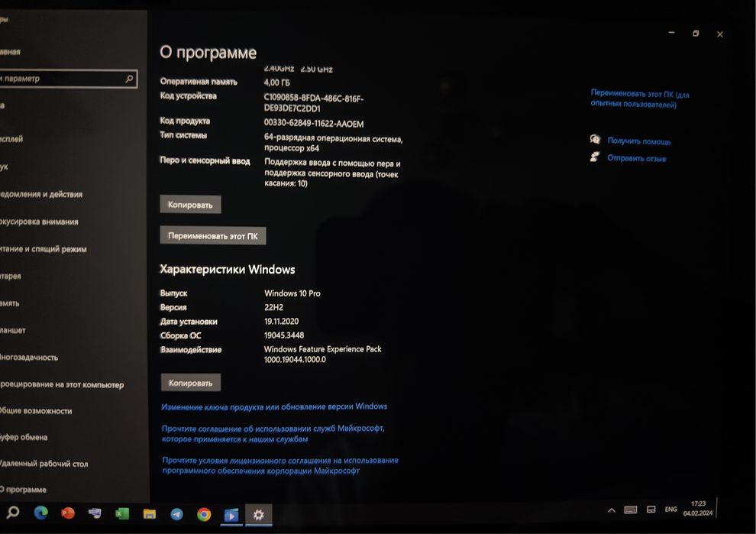This screenshot has width=756, height=534.
Task: Open Звук settings page
Action: [x=5, y=167]
